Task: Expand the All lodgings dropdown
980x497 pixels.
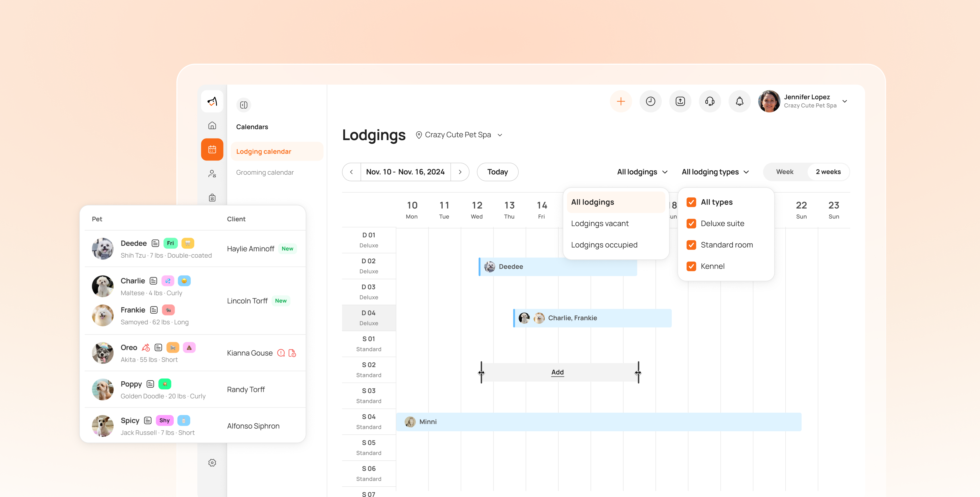Action: (x=642, y=172)
